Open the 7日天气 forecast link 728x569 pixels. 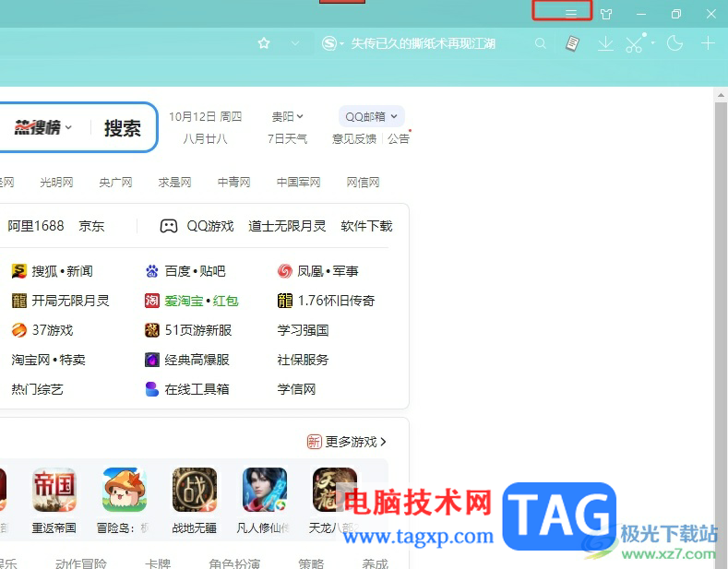pyautogui.click(x=287, y=138)
